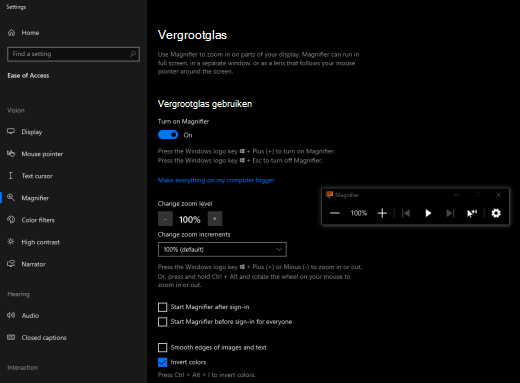Click the Closed captions icon
Image resolution: width=520 pixels, height=383 pixels.
point(11,337)
